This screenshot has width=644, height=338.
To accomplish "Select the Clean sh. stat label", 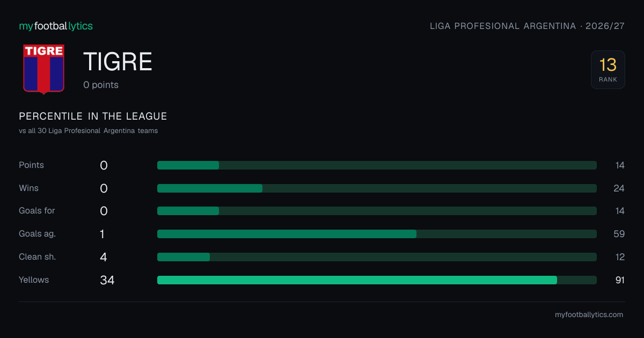I will (38, 257).
